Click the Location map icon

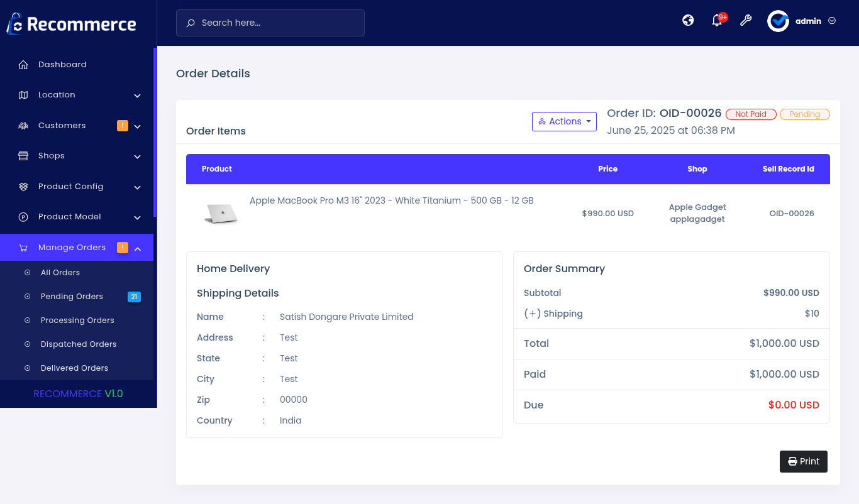coord(23,95)
